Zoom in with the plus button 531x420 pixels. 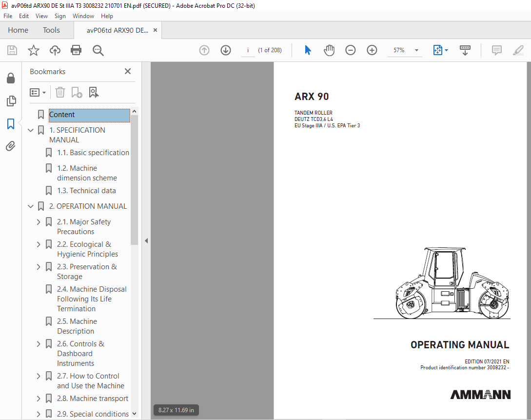(x=372, y=50)
